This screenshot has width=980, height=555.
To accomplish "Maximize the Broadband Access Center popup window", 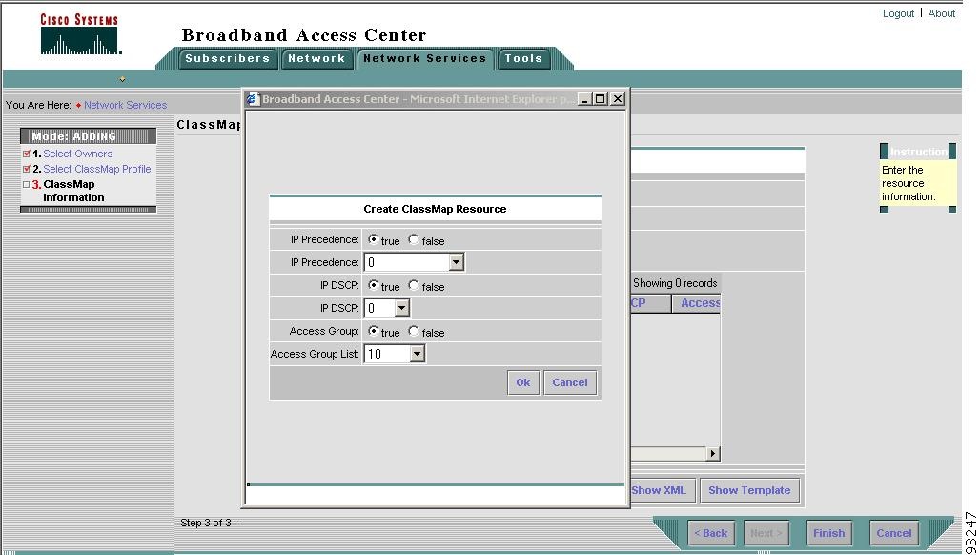I will (x=601, y=99).
